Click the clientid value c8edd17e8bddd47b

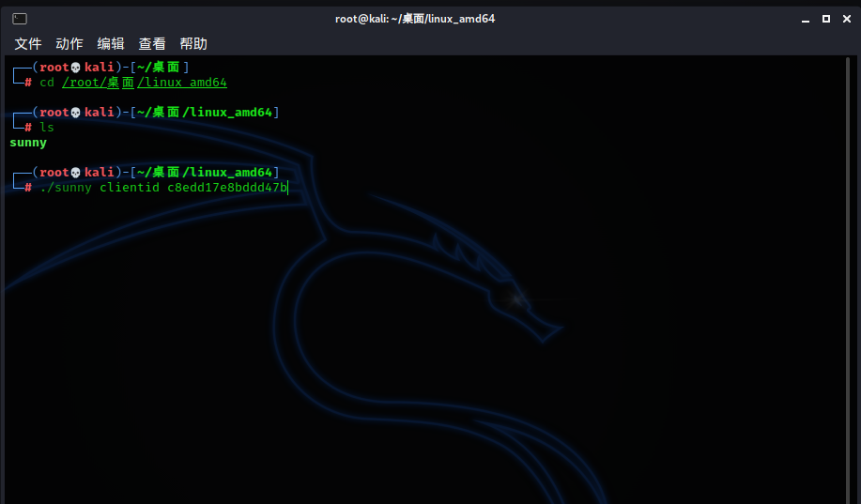pos(227,188)
